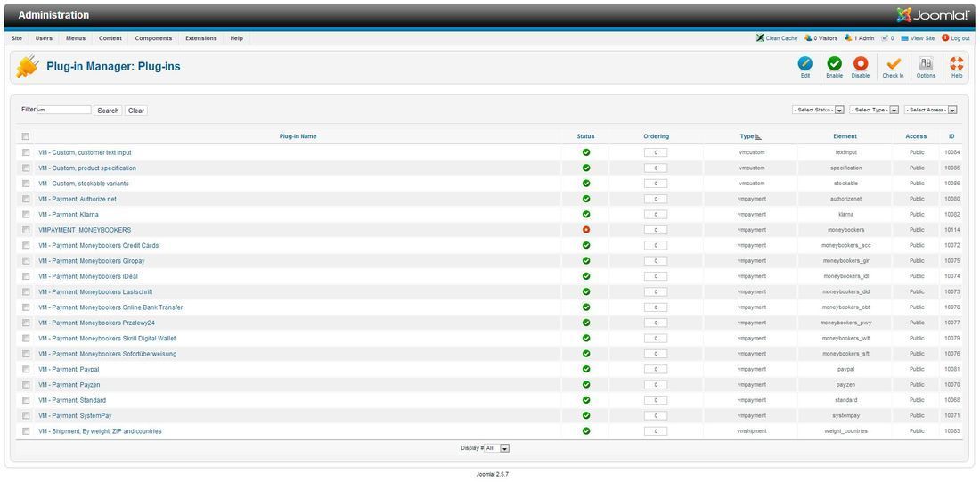Image resolution: width=980 pixels, height=483 pixels.
Task: Toggle status icon for VM - Payment, Paypal
Action: 586,369
